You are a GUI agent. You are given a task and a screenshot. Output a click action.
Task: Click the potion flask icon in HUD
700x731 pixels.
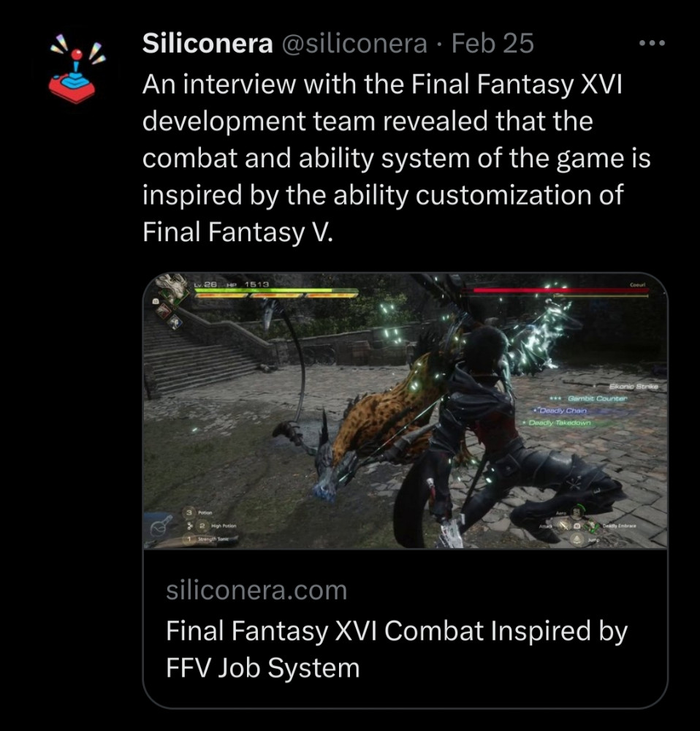coord(163,527)
